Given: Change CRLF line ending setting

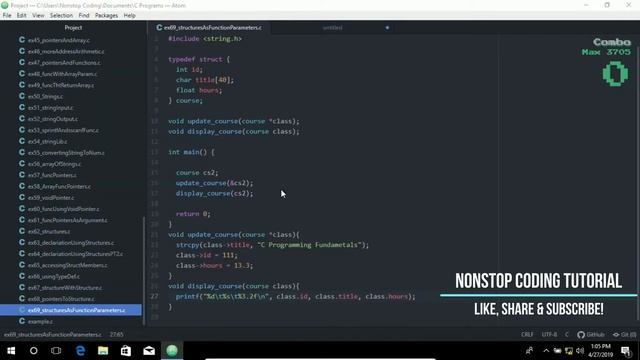Looking at the screenshot, I should pos(527,334).
